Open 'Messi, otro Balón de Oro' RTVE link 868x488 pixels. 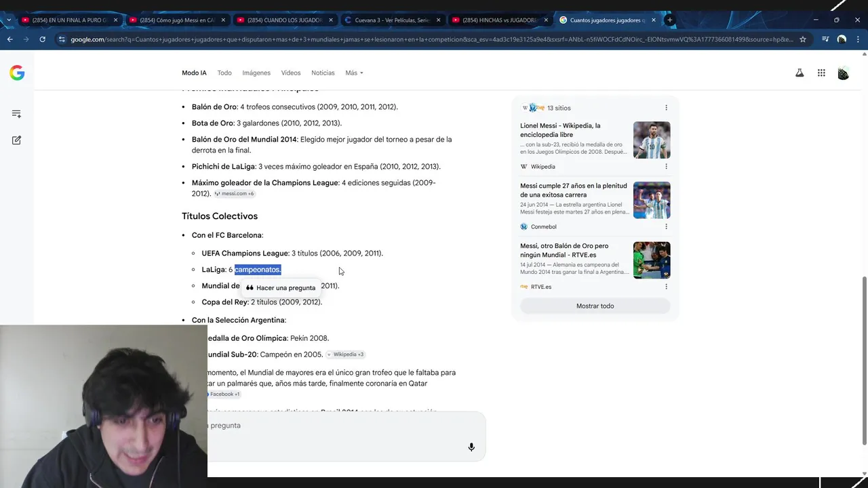click(x=564, y=251)
